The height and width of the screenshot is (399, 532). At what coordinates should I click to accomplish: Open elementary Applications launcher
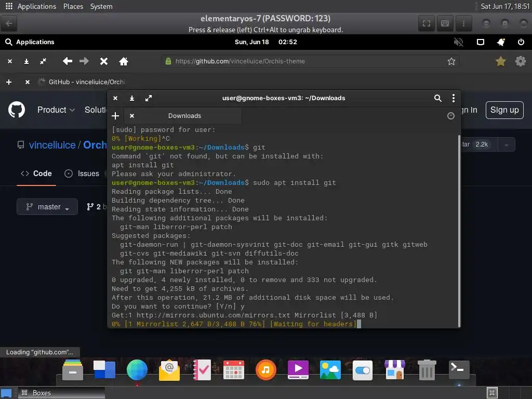pos(30,42)
